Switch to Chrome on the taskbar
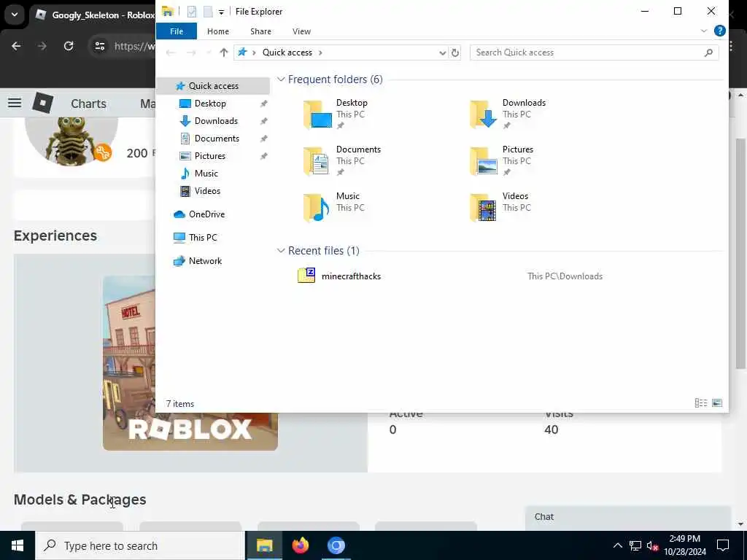 pyautogui.click(x=336, y=545)
